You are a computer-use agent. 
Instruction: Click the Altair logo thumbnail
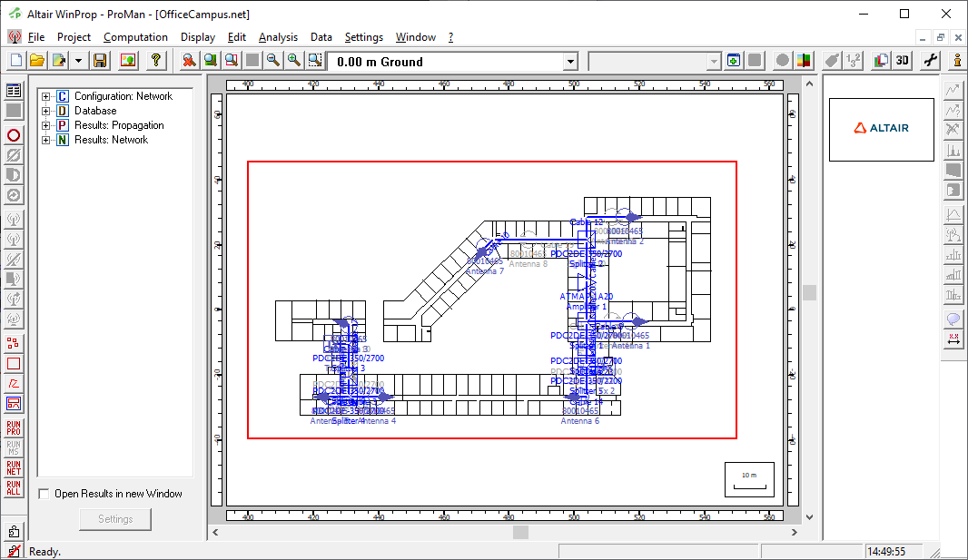coord(881,129)
